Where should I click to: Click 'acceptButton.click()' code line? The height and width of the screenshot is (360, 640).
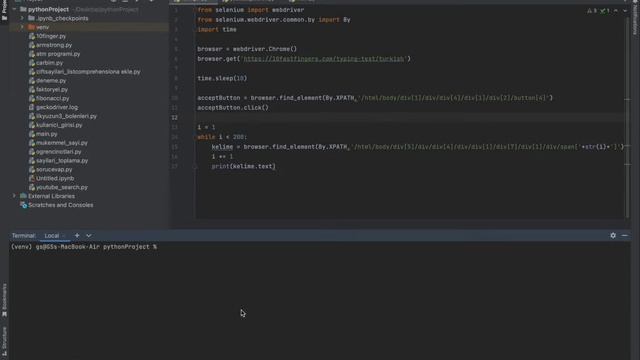pos(233,108)
